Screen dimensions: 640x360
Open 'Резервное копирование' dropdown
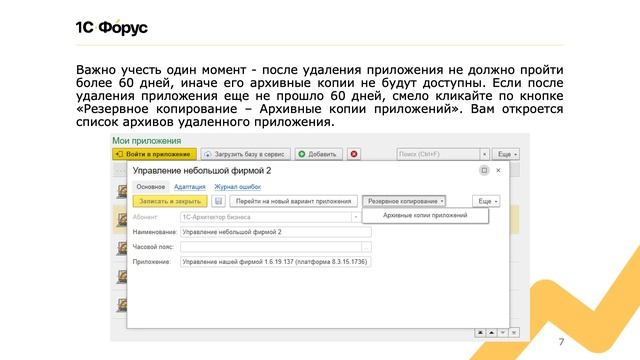pos(404,201)
